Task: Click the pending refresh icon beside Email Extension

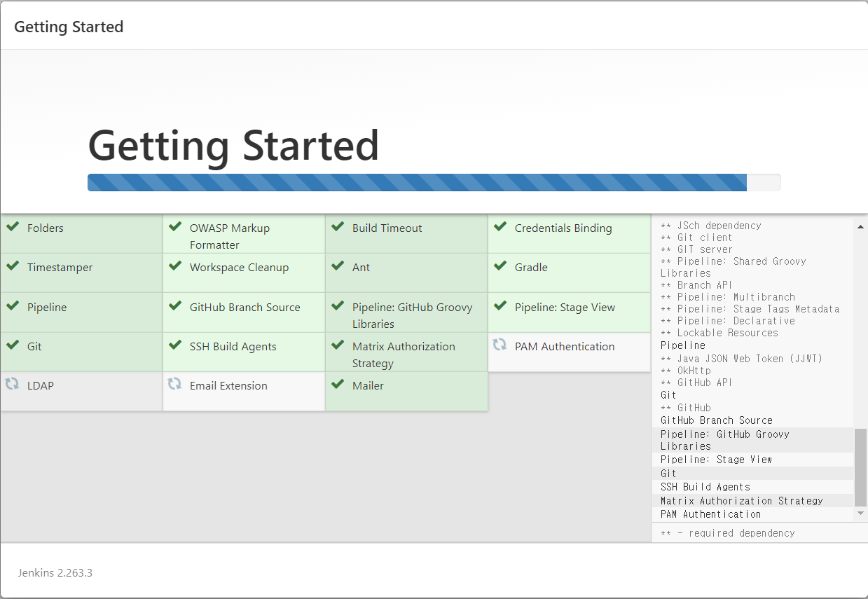Action: tap(174, 384)
